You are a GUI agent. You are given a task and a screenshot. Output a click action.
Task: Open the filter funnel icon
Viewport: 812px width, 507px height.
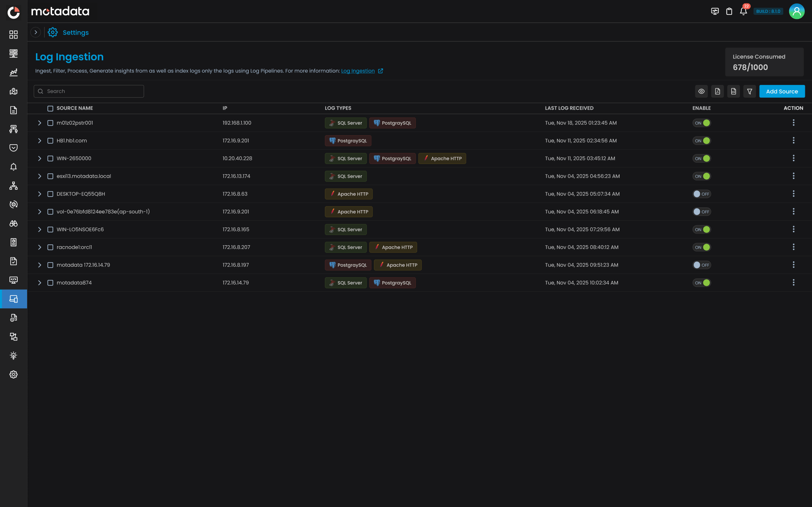(x=749, y=91)
